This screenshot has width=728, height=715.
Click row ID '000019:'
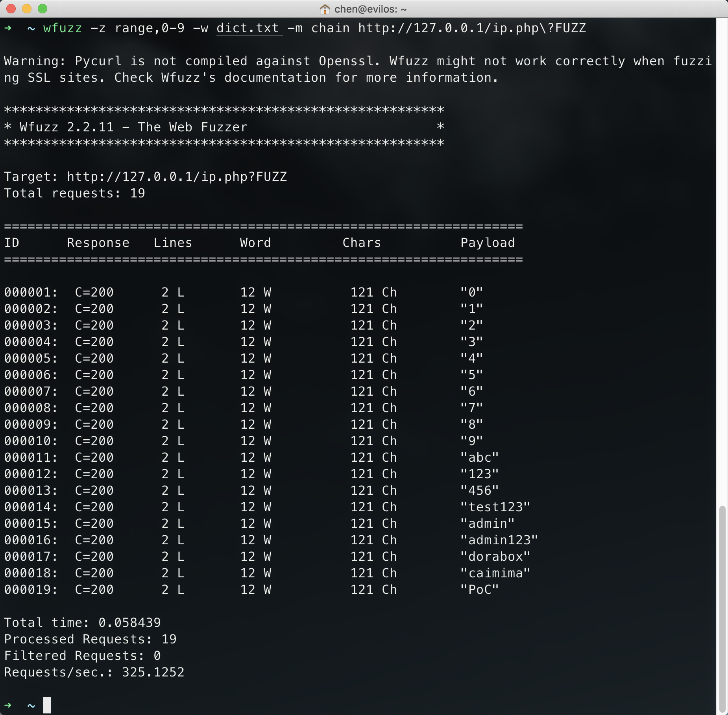tap(31, 590)
